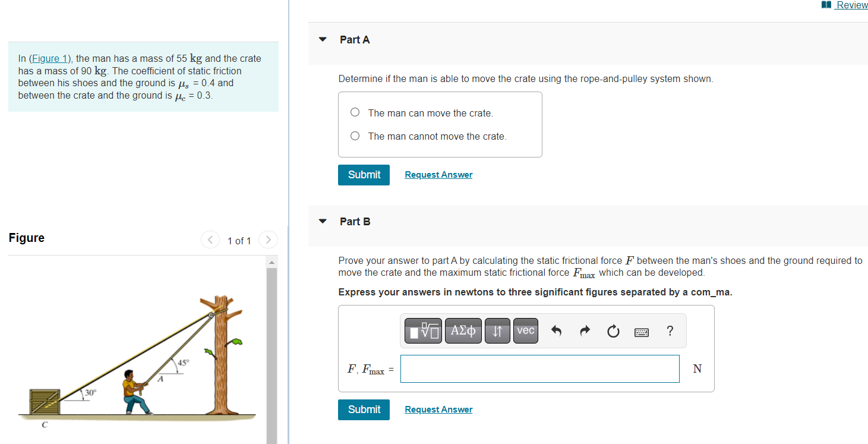868x444 pixels.
Task: Select the vec vector notation icon
Action: click(x=525, y=331)
